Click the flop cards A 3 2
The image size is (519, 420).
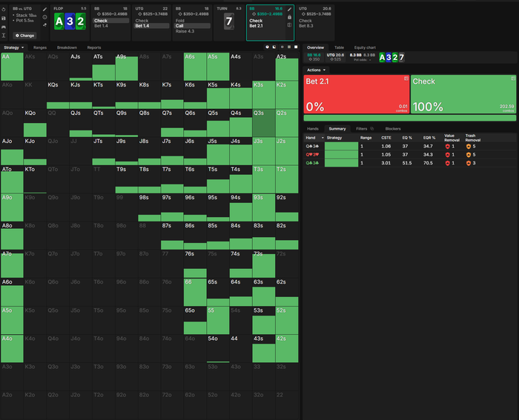(70, 21)
